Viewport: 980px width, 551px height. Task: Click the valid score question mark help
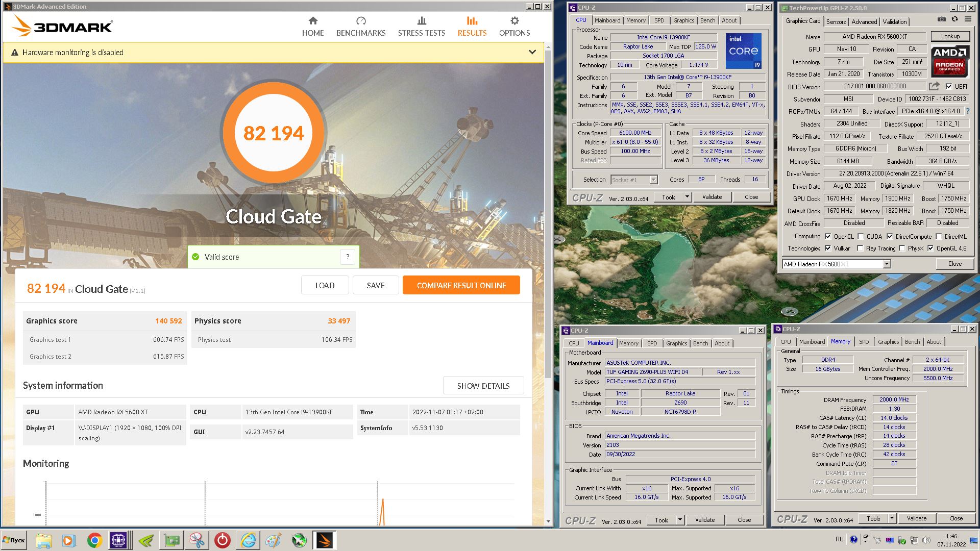point(348,257)
